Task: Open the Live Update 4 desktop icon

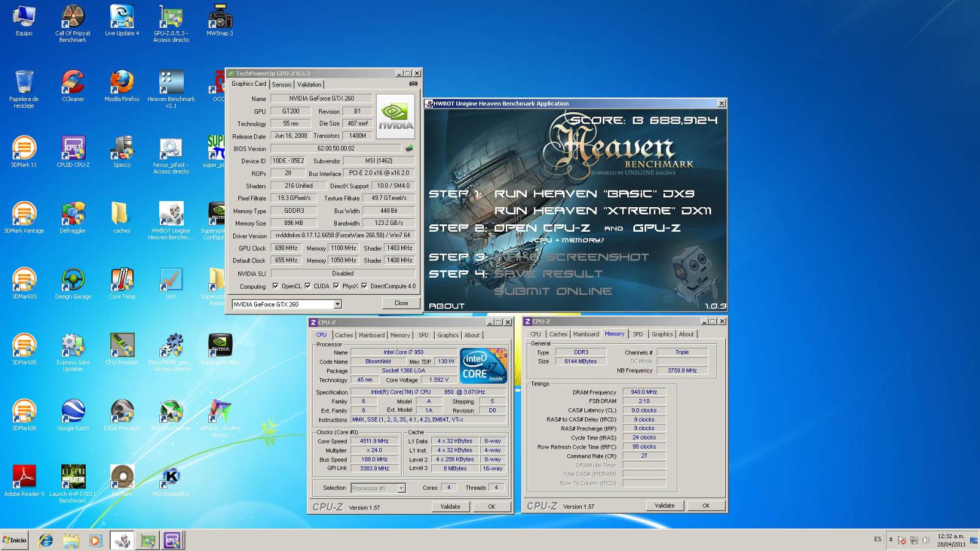Action: pyautogui.click(x=122, y=20)
